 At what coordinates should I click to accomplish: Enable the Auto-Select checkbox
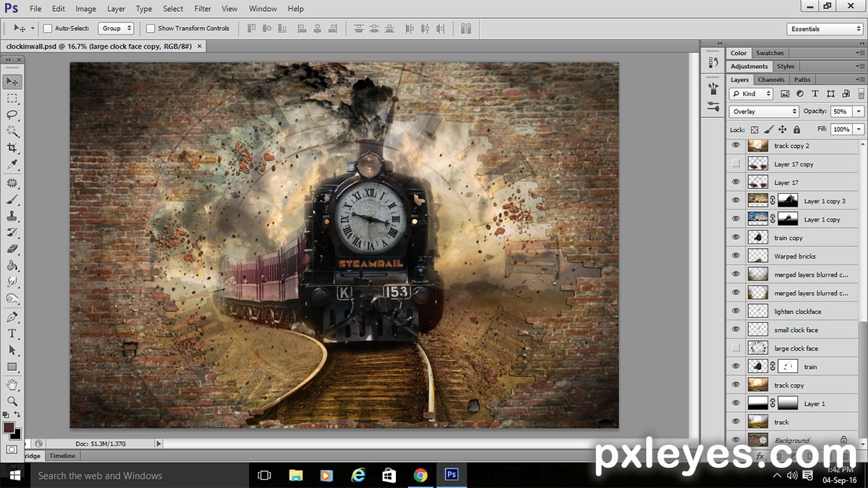coord(47,29)
